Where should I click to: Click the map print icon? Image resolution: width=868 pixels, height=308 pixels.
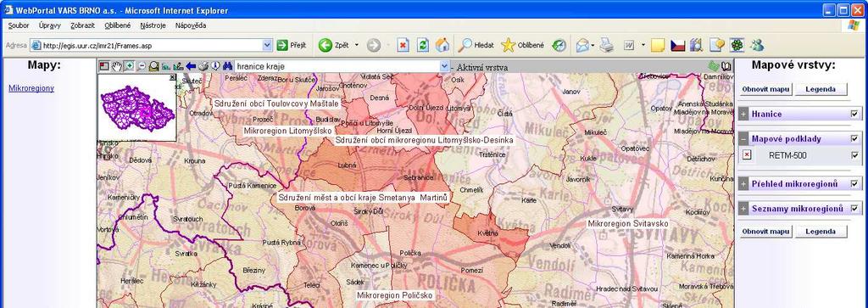pyautogui.click(x=203, y=66)
